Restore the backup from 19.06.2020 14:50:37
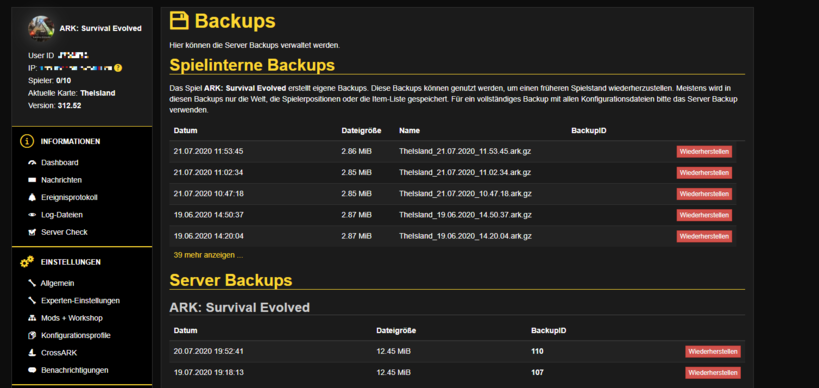Image resolution: width=819 pixels, height=388 pixels. click(704, 215)
